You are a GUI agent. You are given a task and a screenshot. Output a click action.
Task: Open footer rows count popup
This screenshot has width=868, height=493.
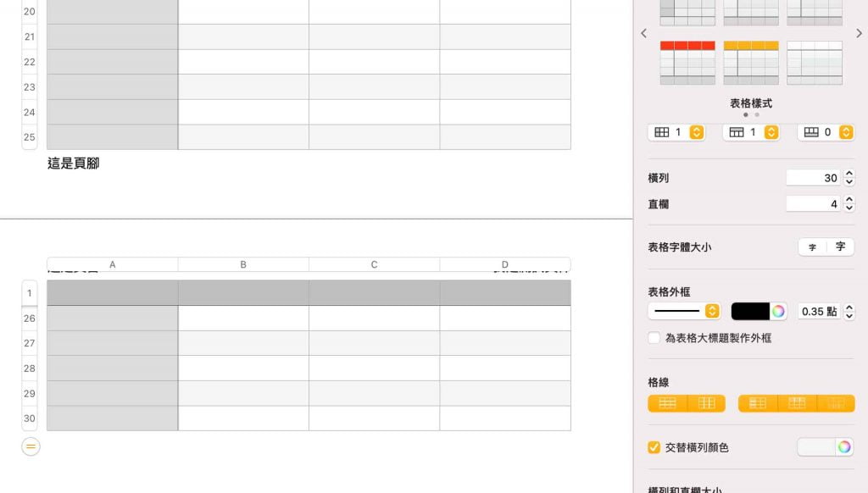pos(826,132)
